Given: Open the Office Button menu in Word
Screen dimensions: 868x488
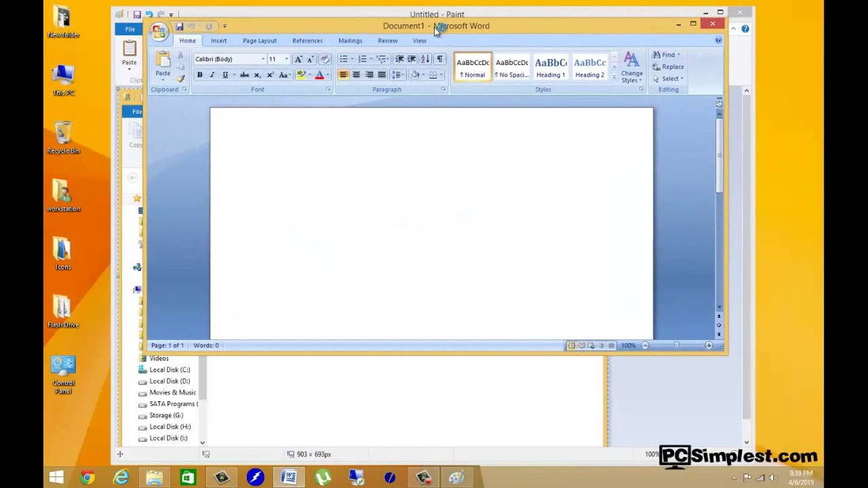Looking at the screenshot, I should [159, 30].
